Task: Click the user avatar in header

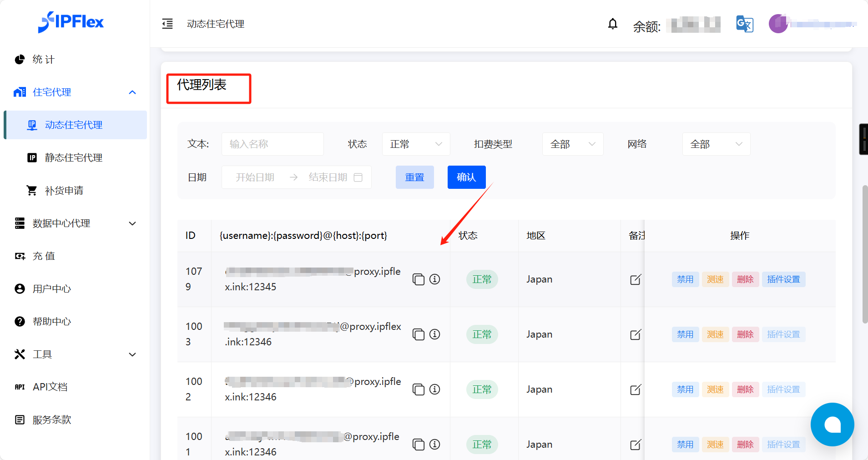Action: click(x=778, y=24)
